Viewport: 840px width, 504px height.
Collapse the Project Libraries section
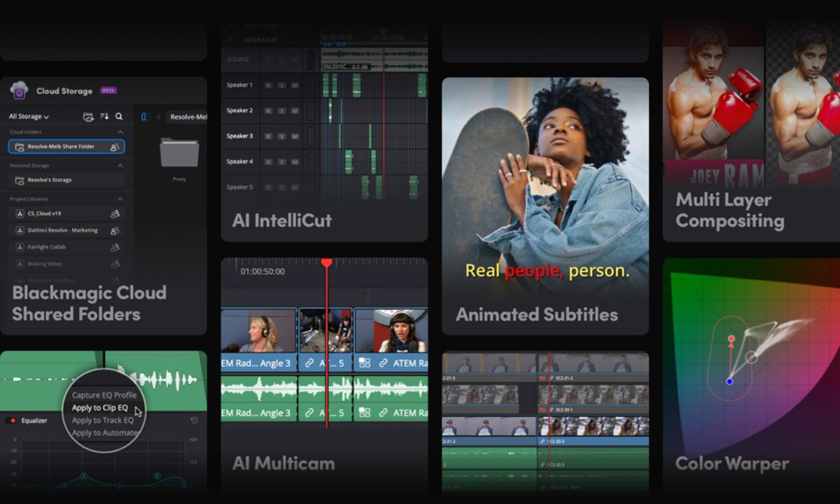coord(120,199)
